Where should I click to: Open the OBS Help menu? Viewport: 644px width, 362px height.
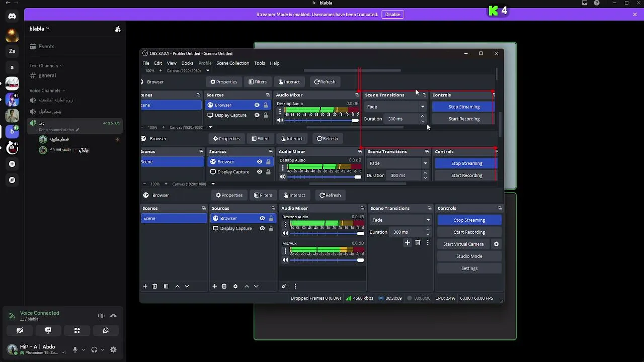pos(274,63)
